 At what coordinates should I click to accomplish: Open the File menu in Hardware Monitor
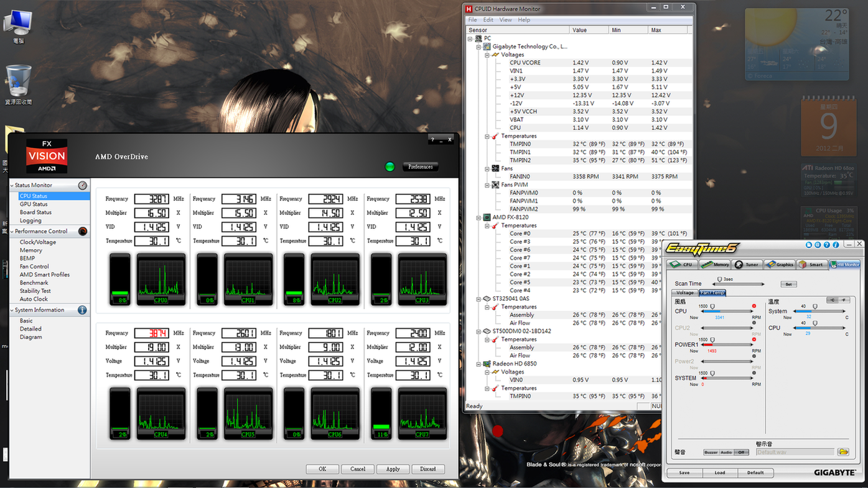tap(473, 20)
